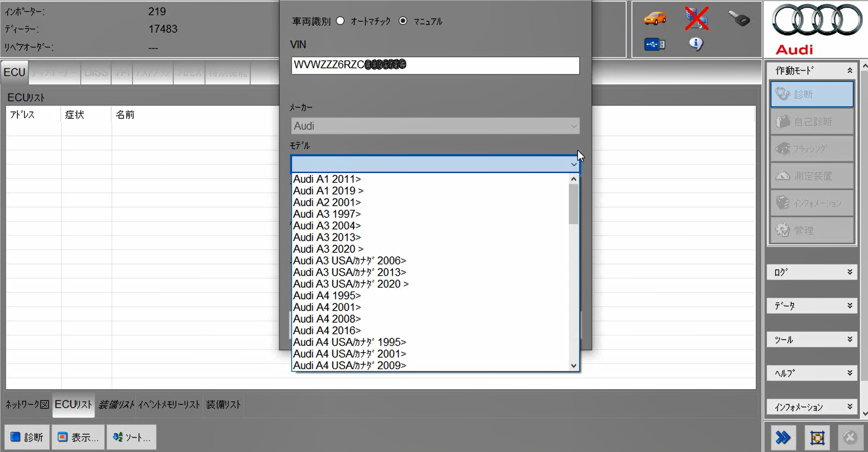The image size is (868, 452).
Task: Click the greyed cancel X icon at bottom right
Action: [x=850, y=437]
